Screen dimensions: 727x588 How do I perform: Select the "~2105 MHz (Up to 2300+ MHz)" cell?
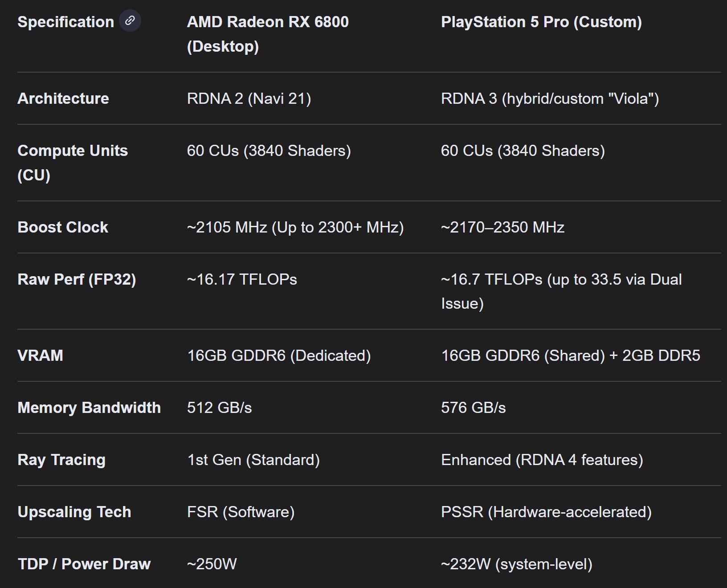(x=295, y=227)
